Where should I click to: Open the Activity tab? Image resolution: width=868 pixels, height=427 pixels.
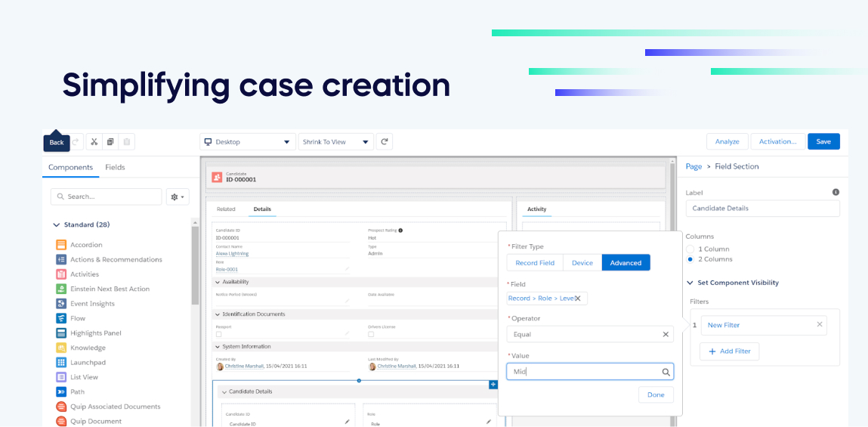coord(537,209)
